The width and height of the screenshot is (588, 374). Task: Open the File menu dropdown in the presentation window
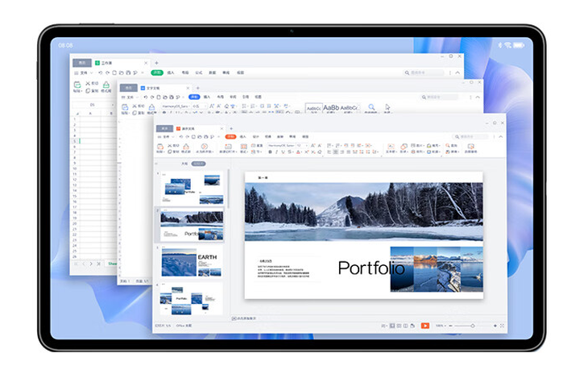pyautogui.click(x=167, y=137)
